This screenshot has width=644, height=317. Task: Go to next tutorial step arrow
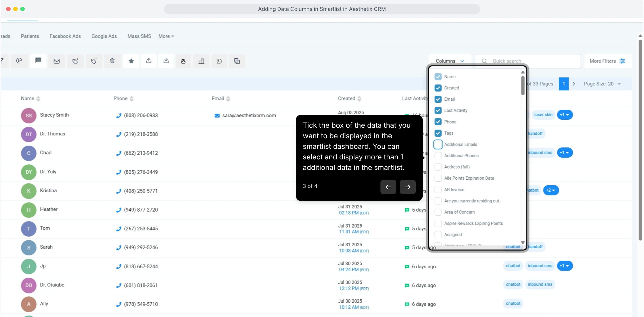408,187
